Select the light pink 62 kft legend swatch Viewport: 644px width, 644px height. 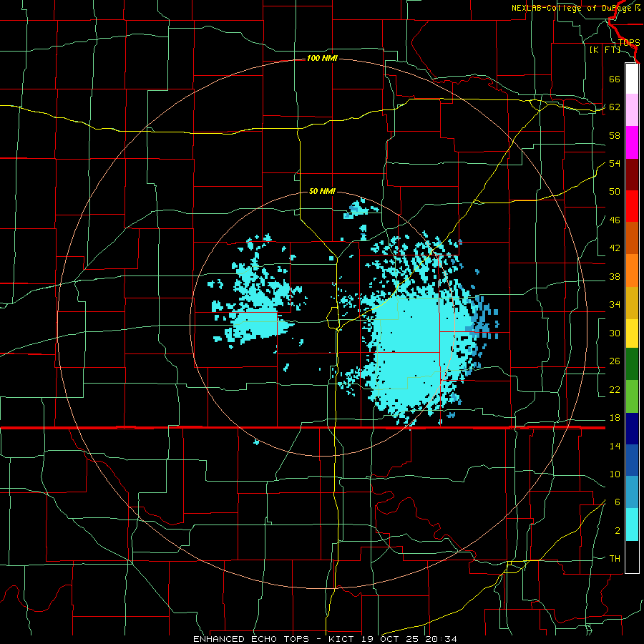[632, 110]
